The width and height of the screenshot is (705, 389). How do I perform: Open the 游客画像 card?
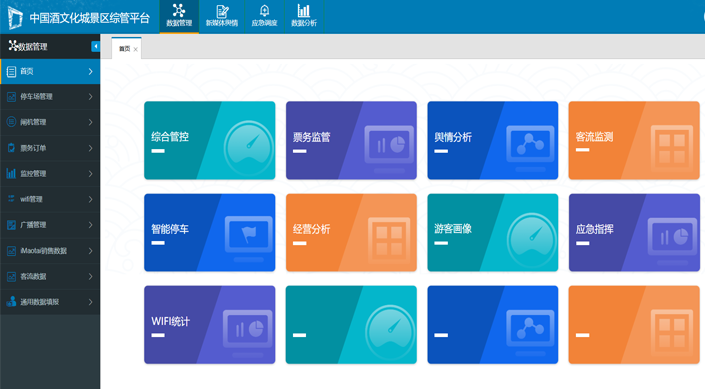[493, 233]
